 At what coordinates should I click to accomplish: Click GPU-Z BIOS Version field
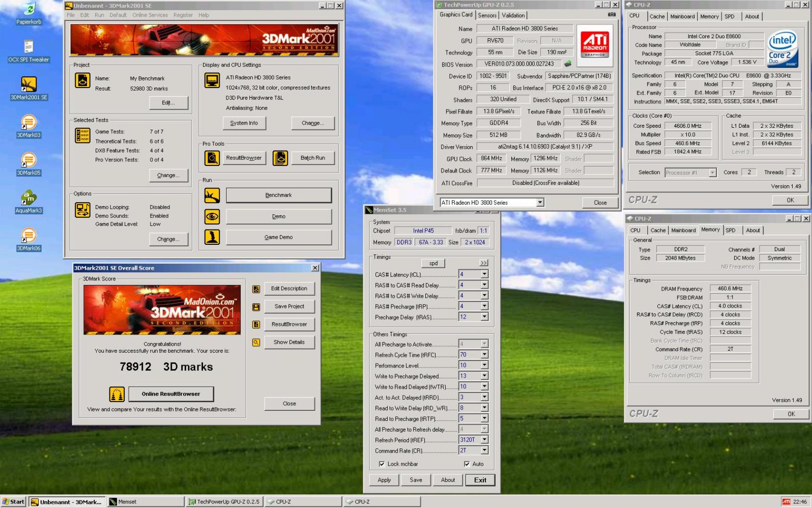pyautogui.click(x=519, y=64)
